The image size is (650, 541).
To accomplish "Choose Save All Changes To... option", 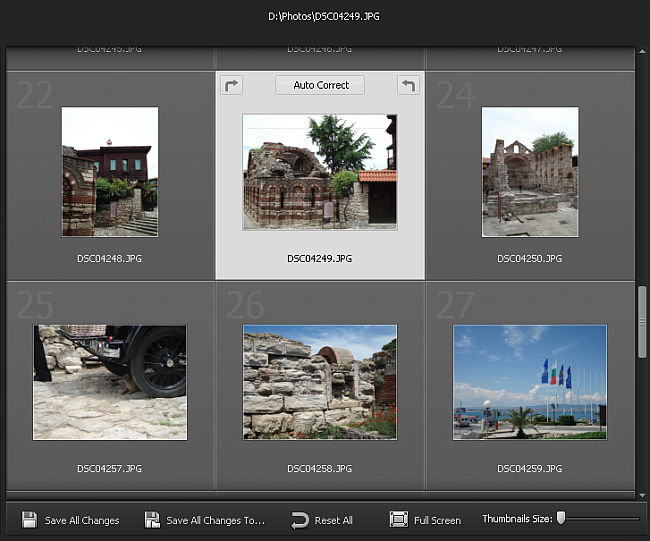I will 215,520.
